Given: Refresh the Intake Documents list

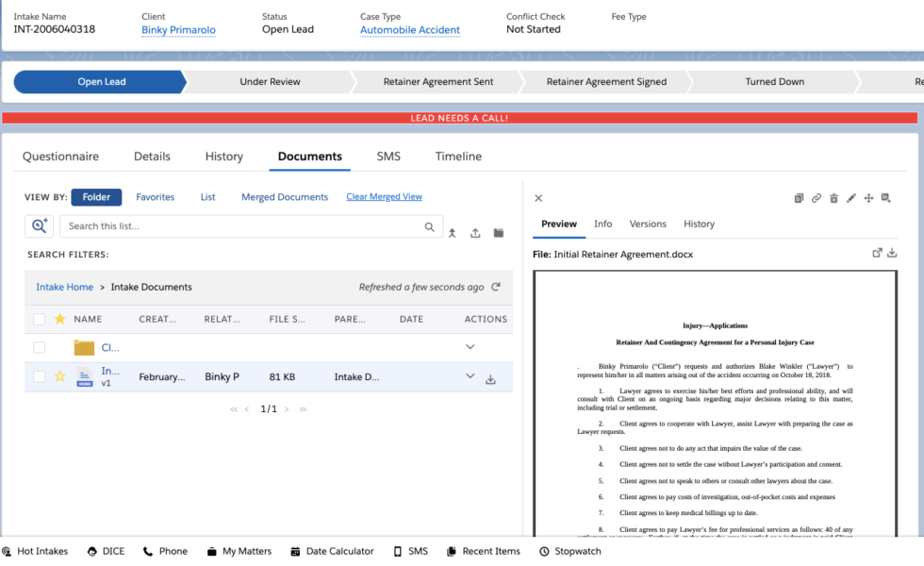Looking at the screenshot, I should [x=494, y=287].
